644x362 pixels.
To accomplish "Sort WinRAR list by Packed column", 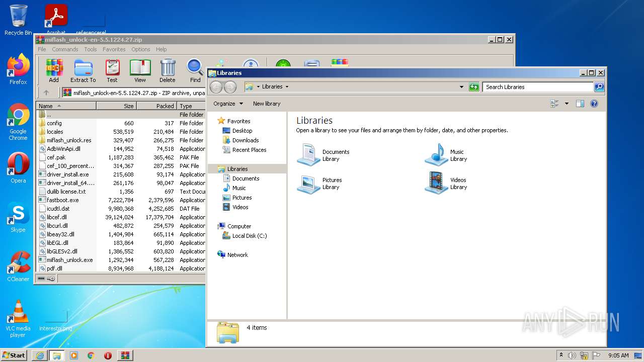I will click(156, 106).
